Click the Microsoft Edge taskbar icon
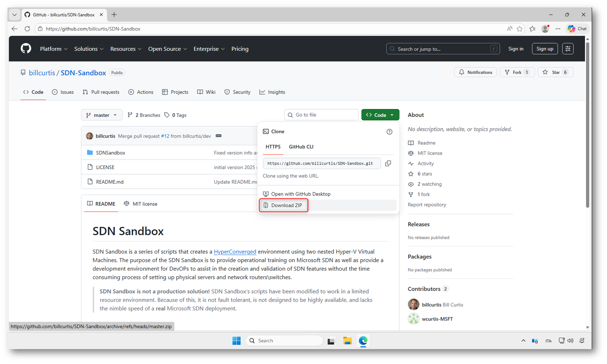Viewport: 607px width, 364px height. (x=363, y=341)
